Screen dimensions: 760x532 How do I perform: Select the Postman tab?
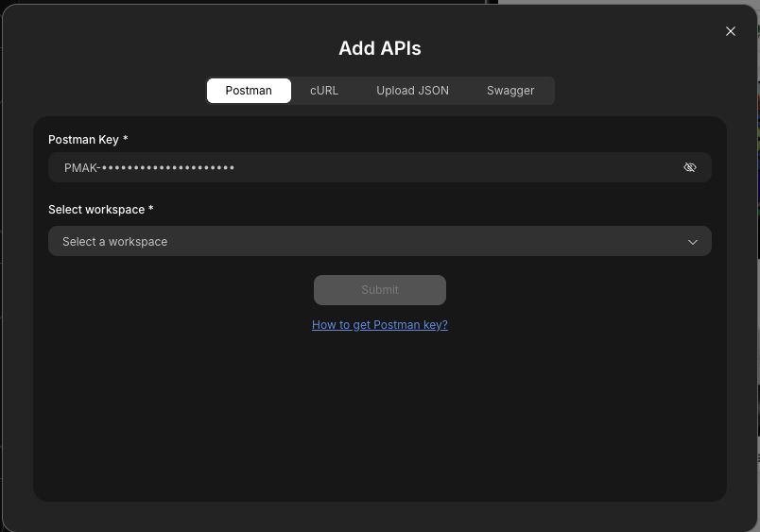(249, 91)
